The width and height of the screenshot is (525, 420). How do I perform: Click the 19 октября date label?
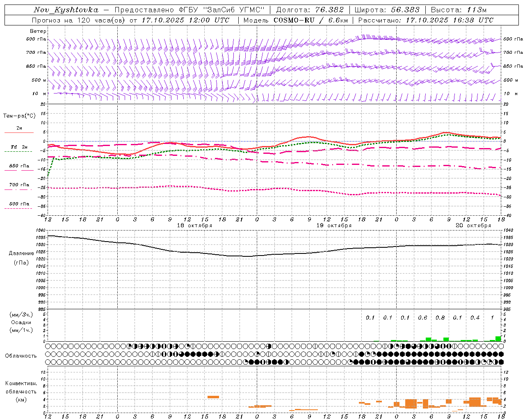tap(334, 226)
